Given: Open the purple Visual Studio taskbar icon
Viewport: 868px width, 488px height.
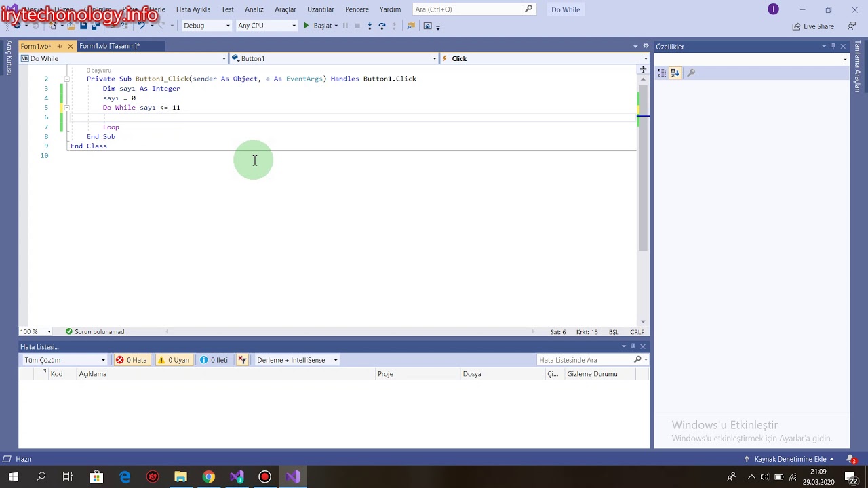Looking at the screenshot, I should pyautogui.click(x=293, y=476).
